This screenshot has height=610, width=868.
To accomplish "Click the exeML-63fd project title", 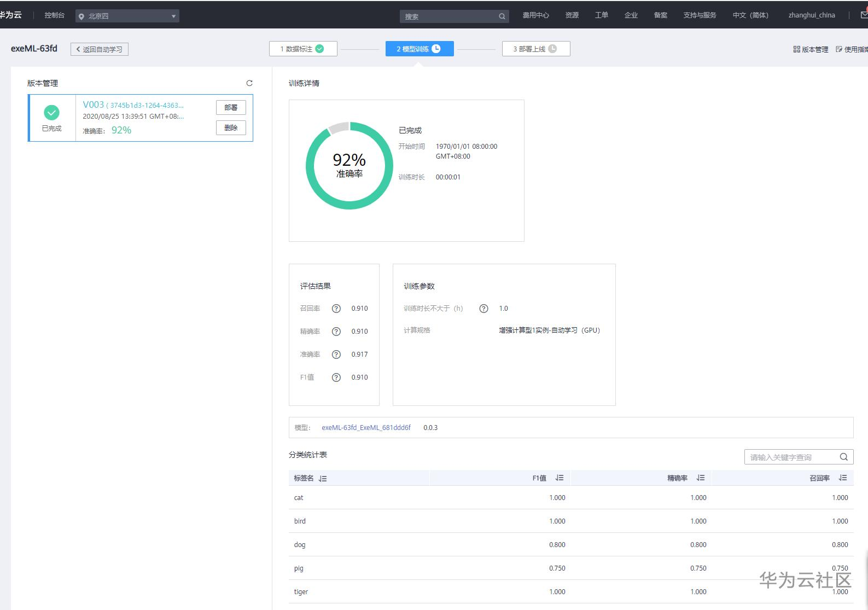I will pyautogui.click(x=34, y=49).
